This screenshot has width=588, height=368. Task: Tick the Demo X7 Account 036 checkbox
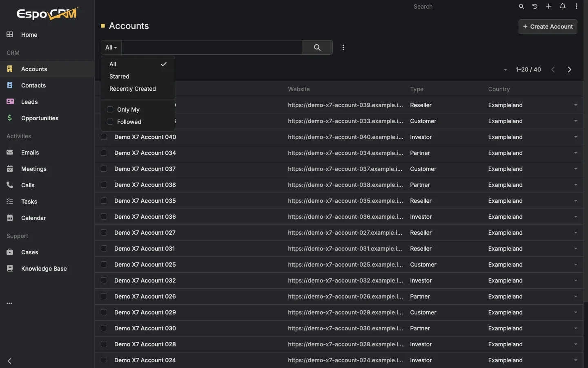(x=104, y=217)
